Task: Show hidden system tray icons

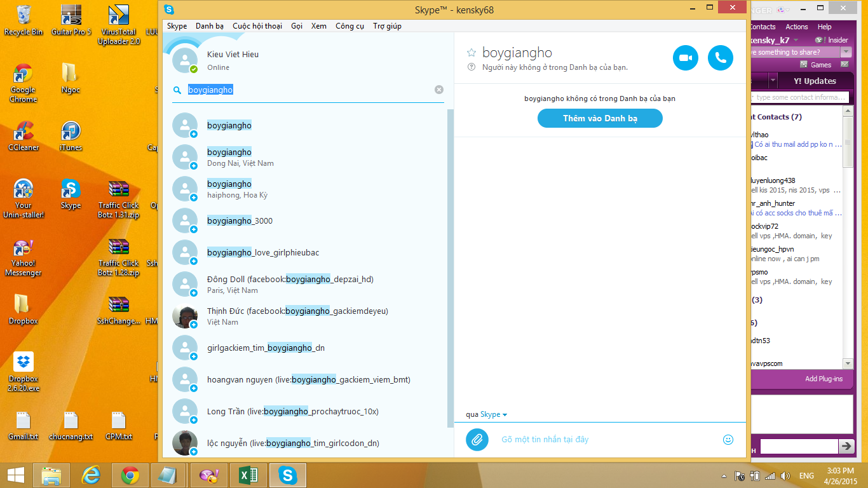Action: 724,476
